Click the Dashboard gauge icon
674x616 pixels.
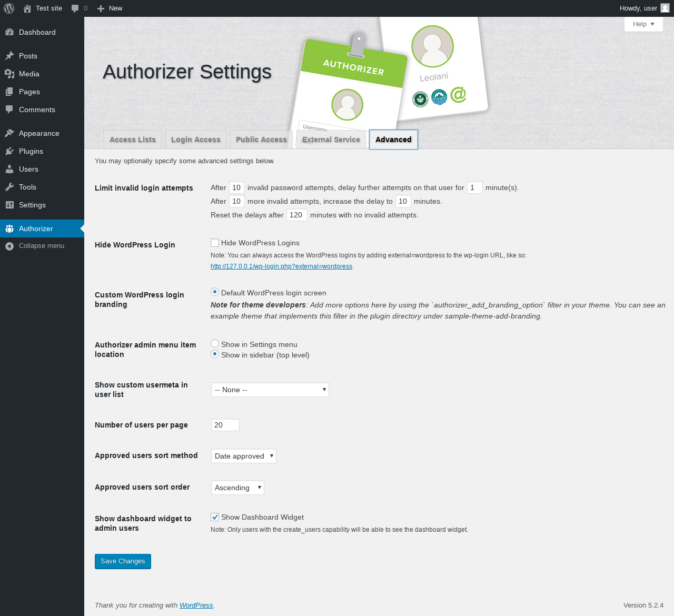click(9, 32)
